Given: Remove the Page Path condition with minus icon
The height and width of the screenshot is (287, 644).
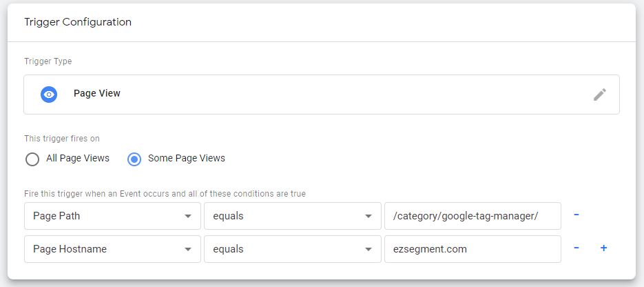Looking at the screenshot, I should pos(577,215).
